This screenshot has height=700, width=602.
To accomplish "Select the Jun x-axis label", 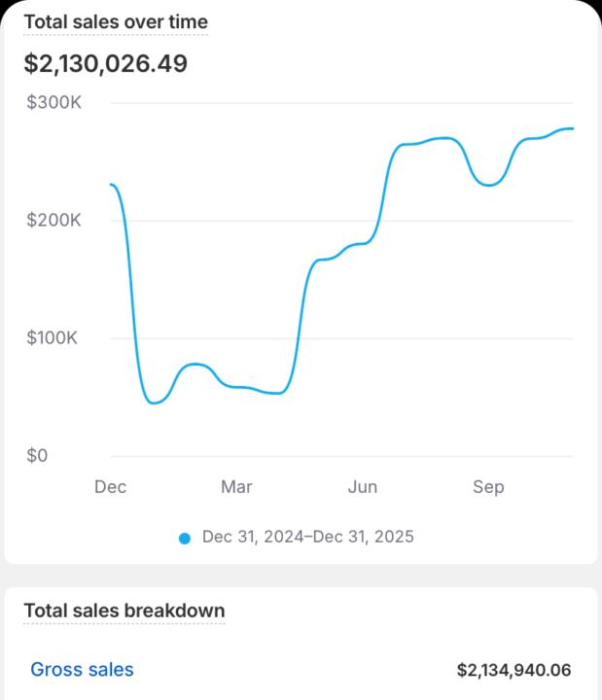I will point(363,487).
